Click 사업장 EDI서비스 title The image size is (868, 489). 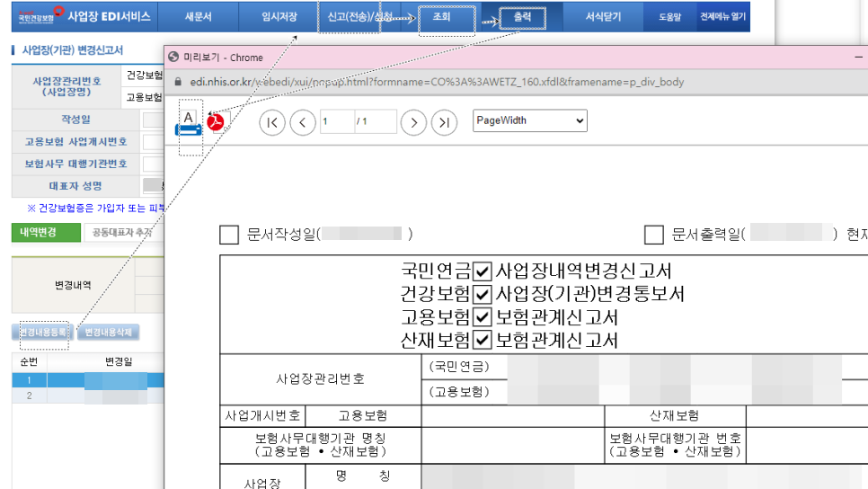(x=109, y=16)
